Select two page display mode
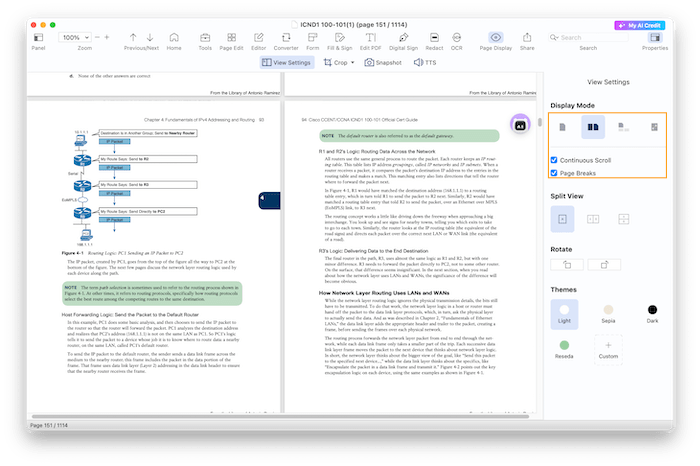 coord(593,127)
